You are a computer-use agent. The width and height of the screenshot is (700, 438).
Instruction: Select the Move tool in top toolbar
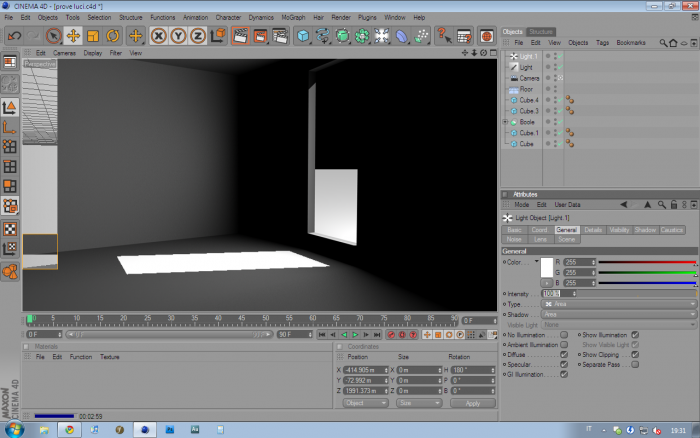[73, 36]
